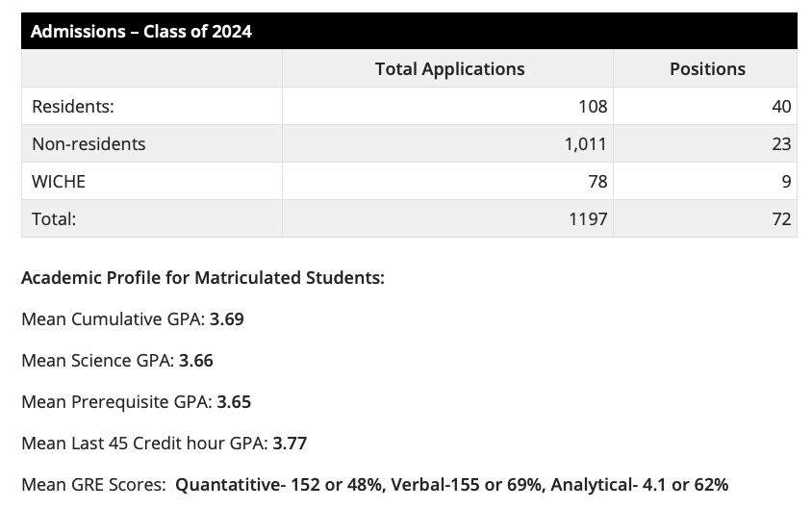The width and height of the screenshot is (812, 508).
Task: Click the total positions value 72
Action: point(781,219)
